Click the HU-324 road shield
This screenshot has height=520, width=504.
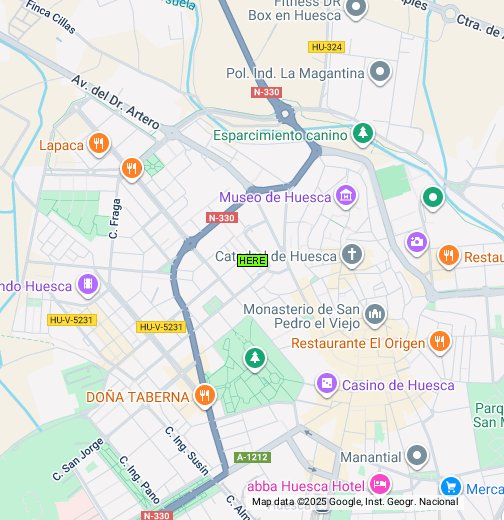pyautogui.click(x=326, y=47)
